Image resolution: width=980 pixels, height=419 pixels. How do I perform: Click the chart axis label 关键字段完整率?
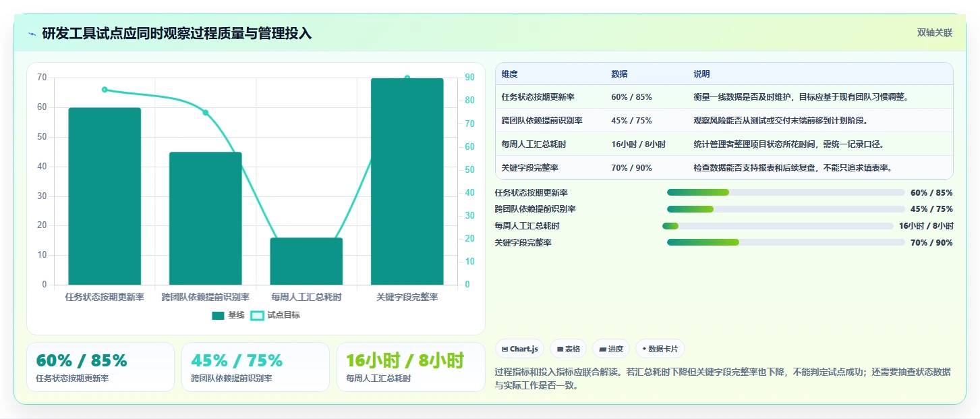pyautogui.click(x=407, y=297)
